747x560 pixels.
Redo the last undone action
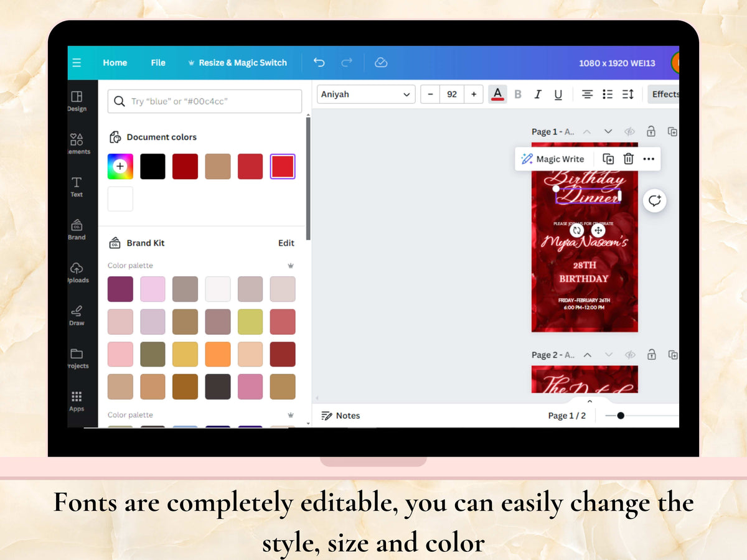pos(347,62)
